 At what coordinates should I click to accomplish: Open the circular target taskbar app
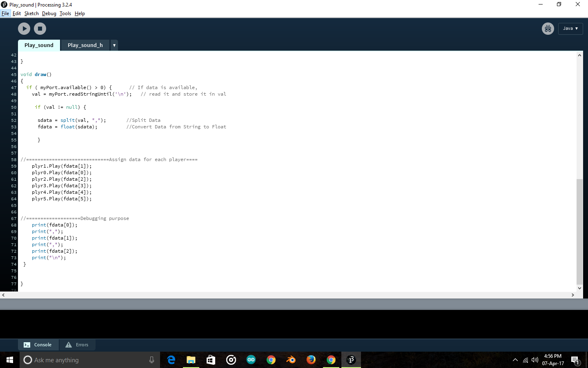point(231,360)
